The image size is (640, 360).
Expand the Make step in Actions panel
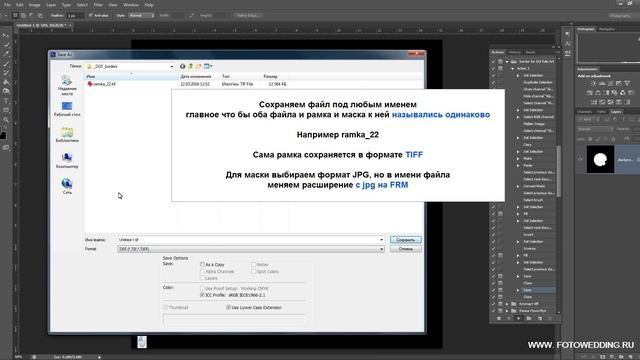(518, 158)
